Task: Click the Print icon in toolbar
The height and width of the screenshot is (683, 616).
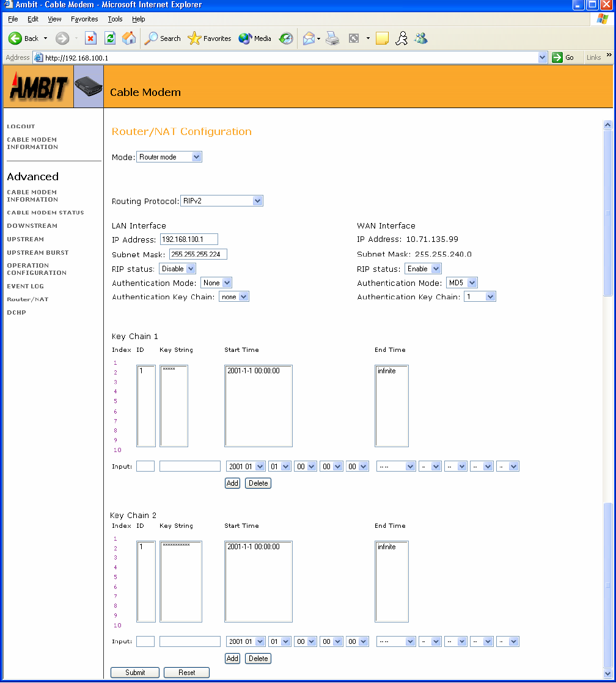Action: 332,38
